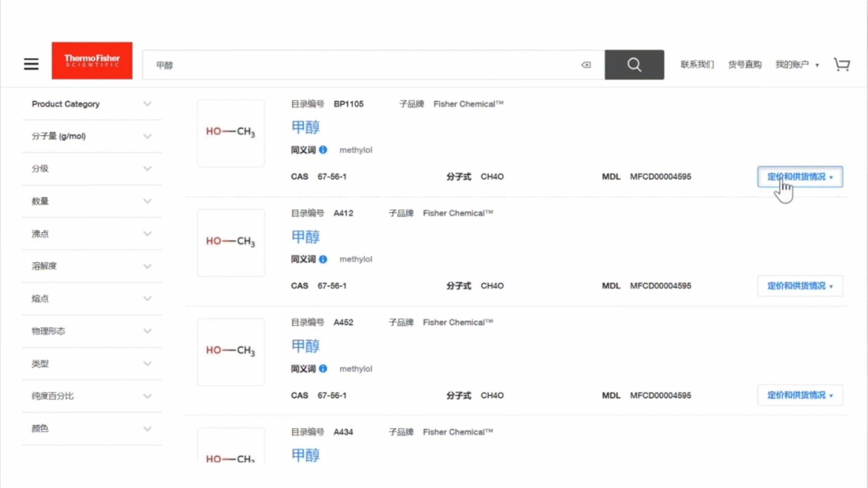Viewport: 868px width, 488px height.
Task: Click into the search input field
Action: tap(362, 65)
